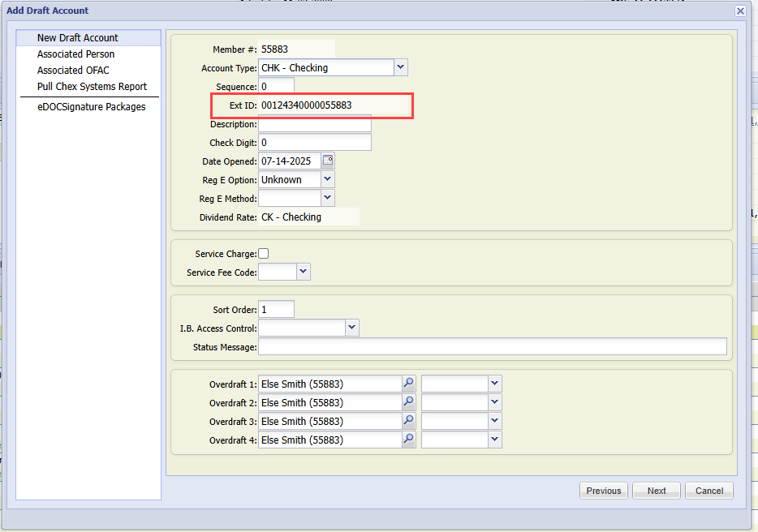
Task: Open the Service Fee Code dropdown
Action: click(304, 272)
